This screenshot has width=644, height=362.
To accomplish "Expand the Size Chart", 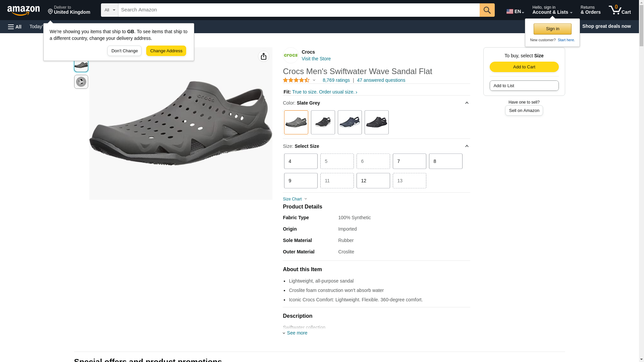I will [x=295, y=199].
